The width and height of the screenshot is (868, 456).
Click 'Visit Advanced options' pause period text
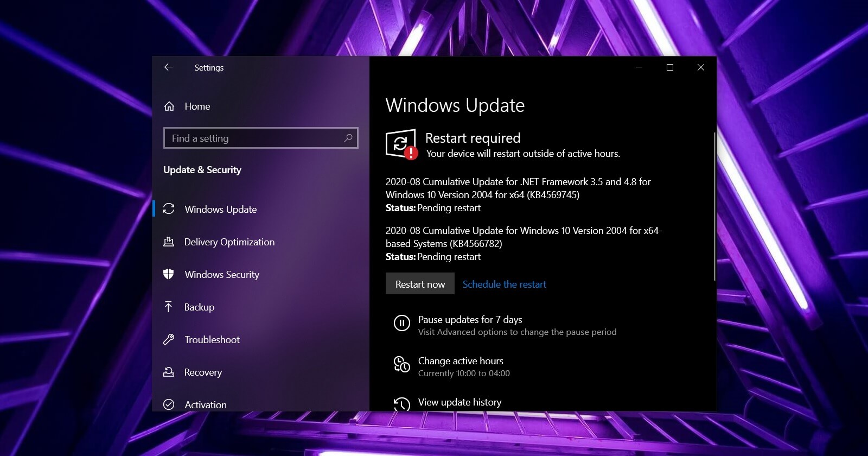[x=518, y=332]
